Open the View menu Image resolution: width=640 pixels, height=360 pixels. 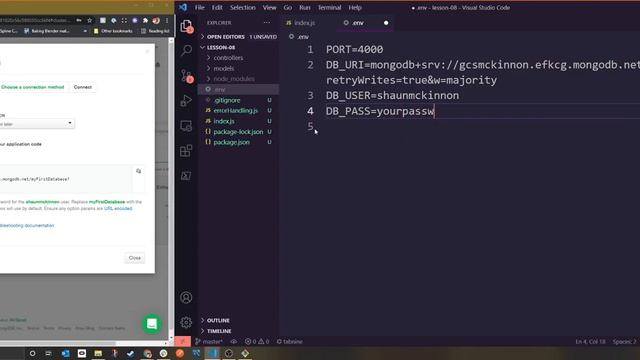click(269, 7)
